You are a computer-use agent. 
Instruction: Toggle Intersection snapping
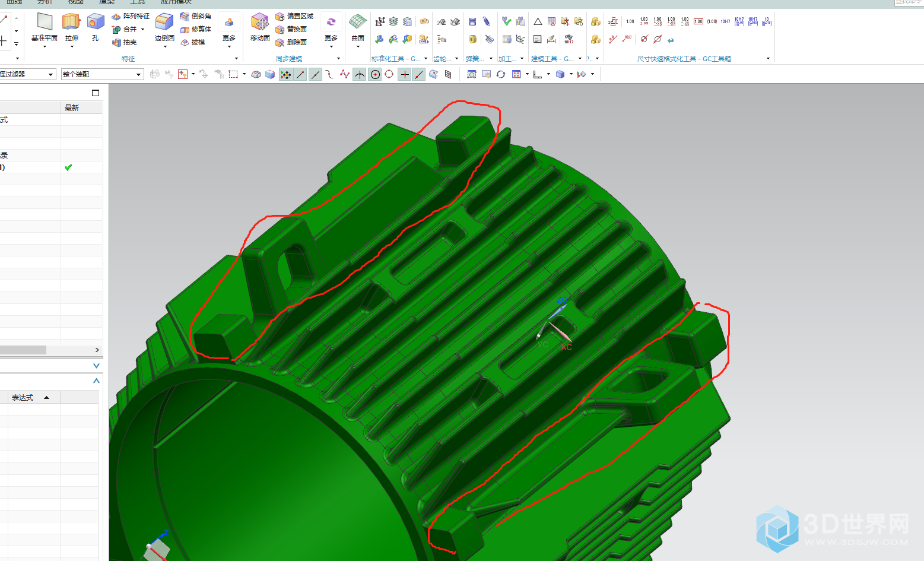(x=360, y=74)
